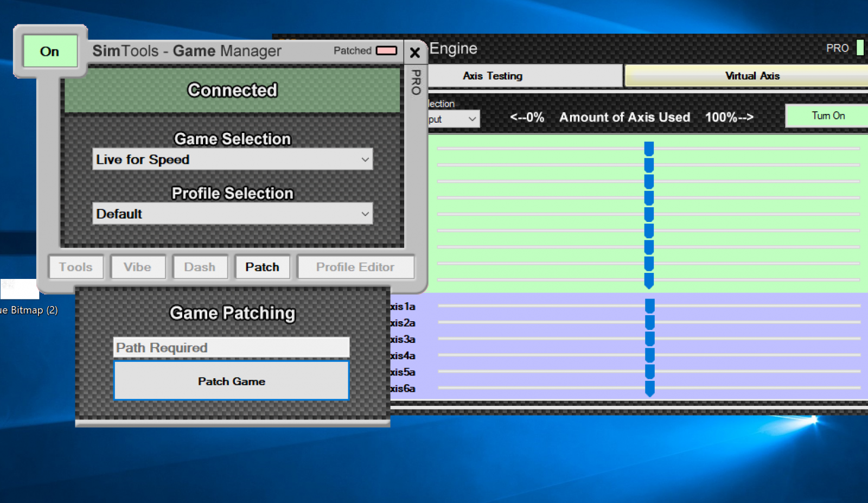The width and height of the screenshot is (868, 503).
Task: Click the Axis6a slider handle
Action: [x=649, y=389]
